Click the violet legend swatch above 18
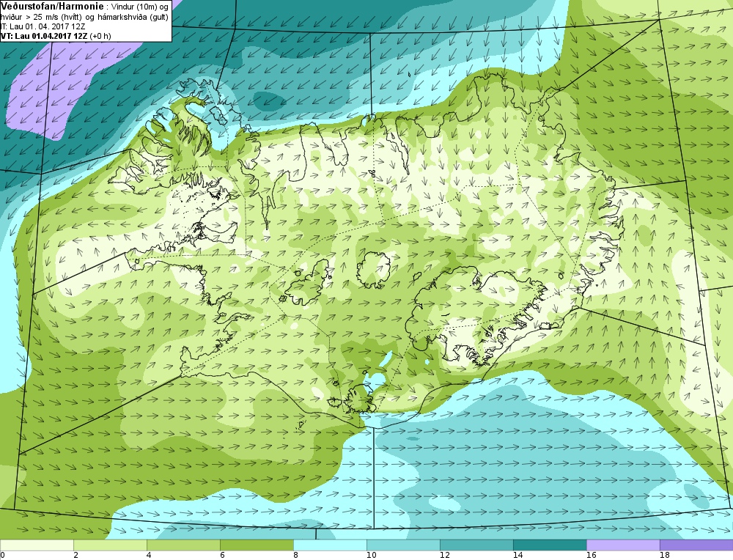Screen dimensions: 733x560 (696, 545)
